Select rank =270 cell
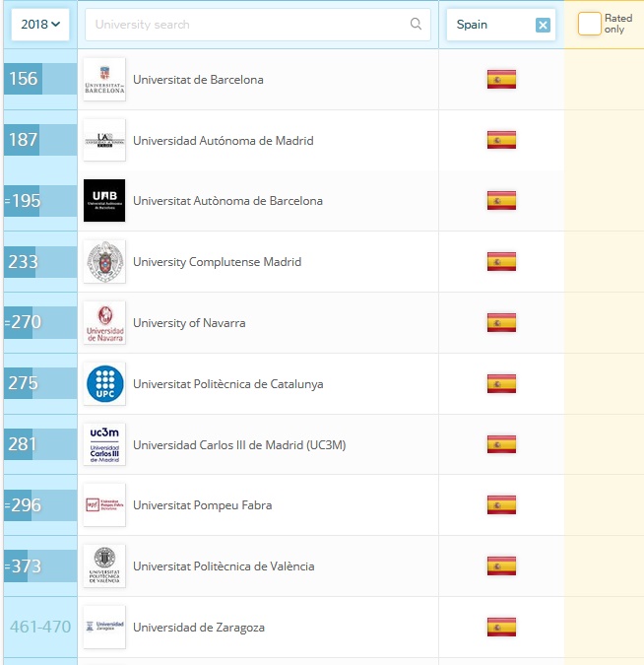The image size is (644, 665). tap(40, 323)
